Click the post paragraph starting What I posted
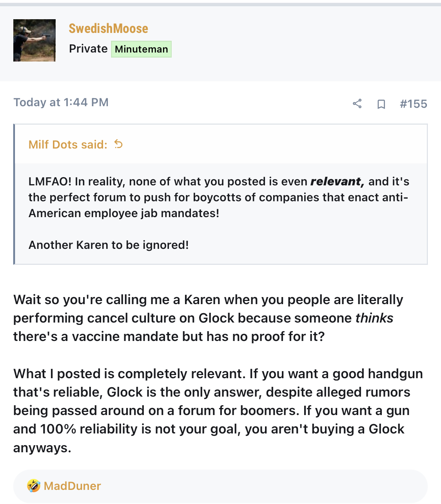Viewport: 441px width, 504px height. [218, 410]
